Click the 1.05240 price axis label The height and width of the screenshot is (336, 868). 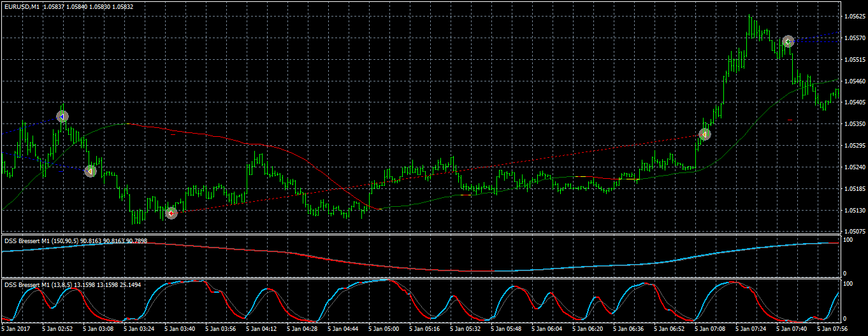pyautogui.click(x=854, y=167)
